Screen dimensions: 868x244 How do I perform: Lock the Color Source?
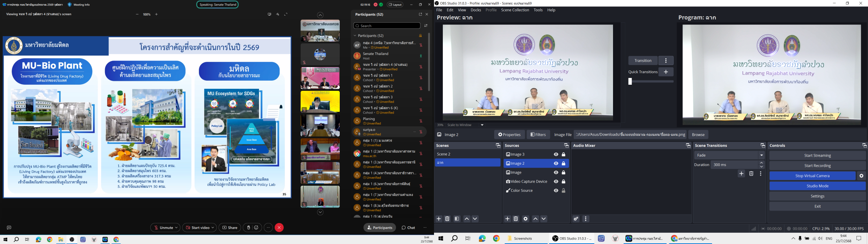pyautogui.click(x=564, y=190)
